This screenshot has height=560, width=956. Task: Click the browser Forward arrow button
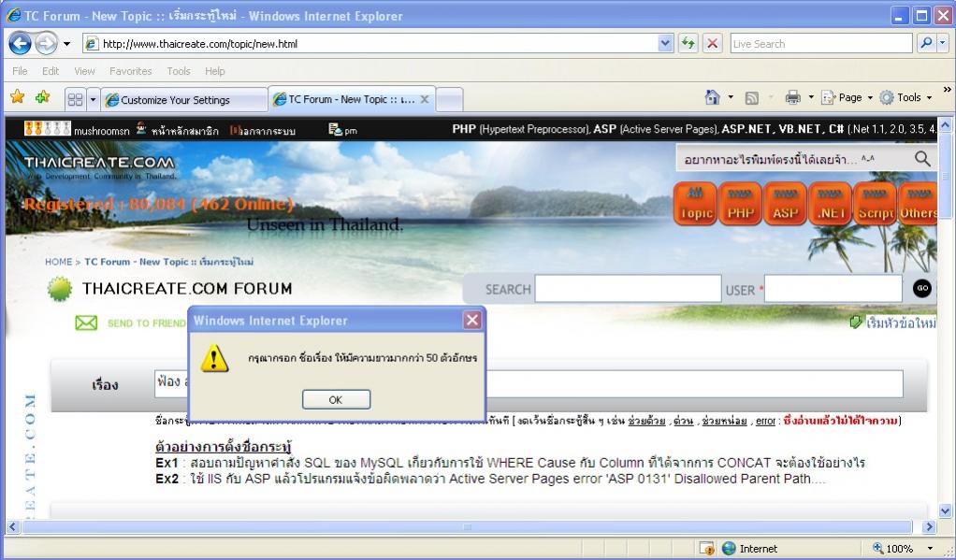(x=47, y=43)
